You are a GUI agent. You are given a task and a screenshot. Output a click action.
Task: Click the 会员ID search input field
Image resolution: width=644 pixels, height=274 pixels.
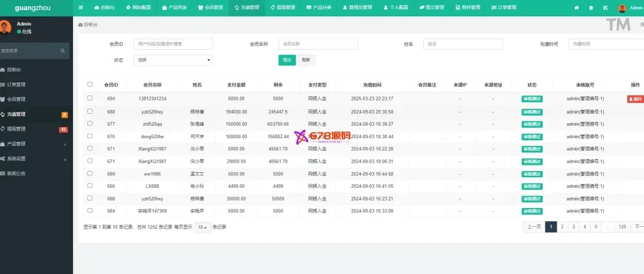coord(173,44)
